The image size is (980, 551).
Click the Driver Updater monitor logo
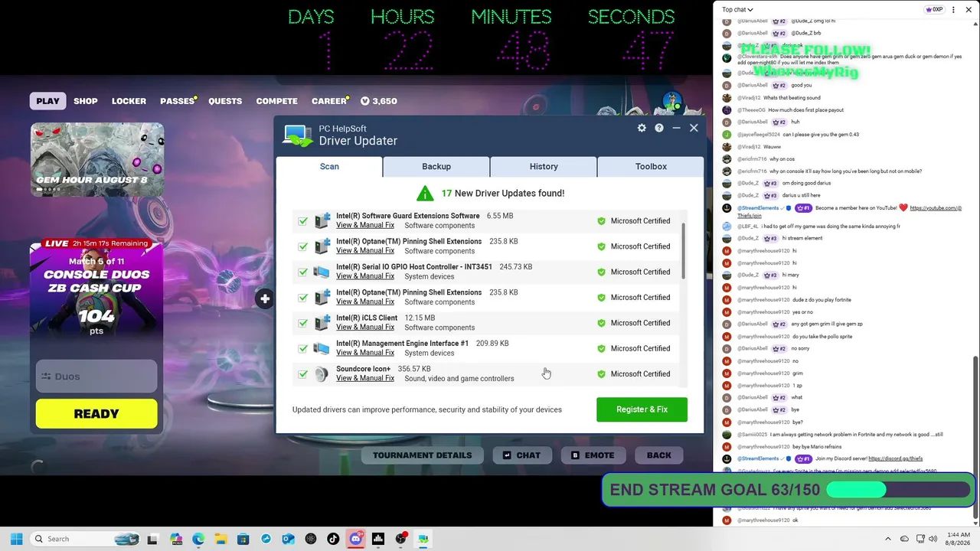tap(298, 135)
